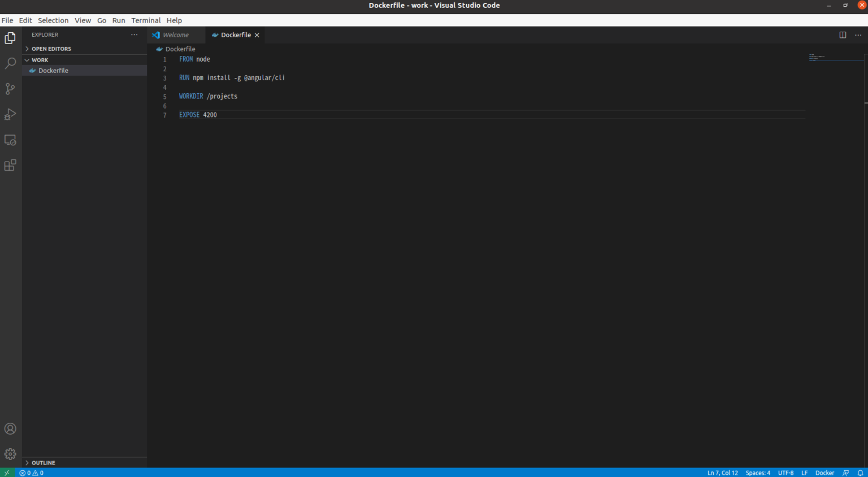
Task: Open the Terminal menu
Action: [146, 20]
